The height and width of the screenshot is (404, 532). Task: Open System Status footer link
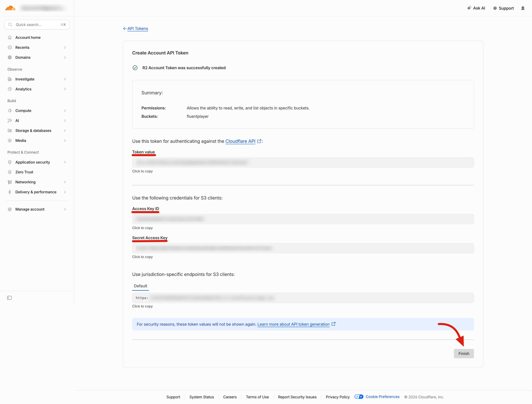click(202, 397)
